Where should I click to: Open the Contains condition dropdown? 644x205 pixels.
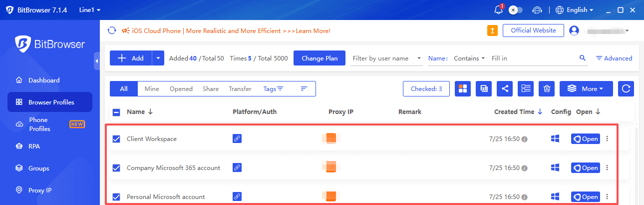(469, 58)
